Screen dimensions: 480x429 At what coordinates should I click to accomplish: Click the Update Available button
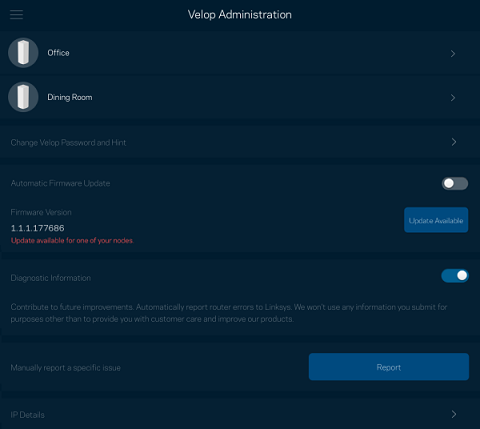pos(436,220)
